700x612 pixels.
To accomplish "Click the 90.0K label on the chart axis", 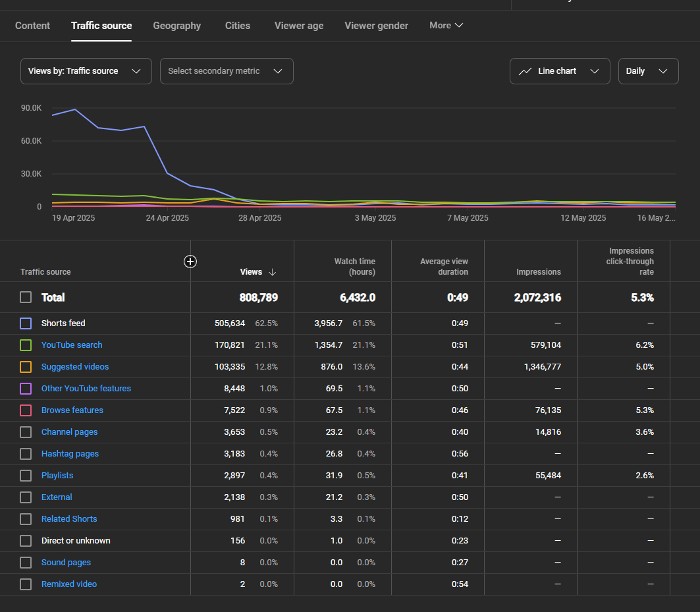I will click(31, 108).
